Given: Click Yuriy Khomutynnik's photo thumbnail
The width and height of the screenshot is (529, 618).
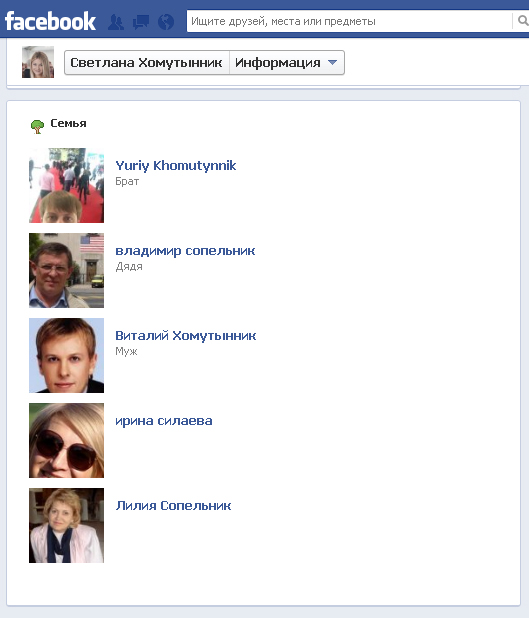Looking at the screenshot, I should (67, 185).
